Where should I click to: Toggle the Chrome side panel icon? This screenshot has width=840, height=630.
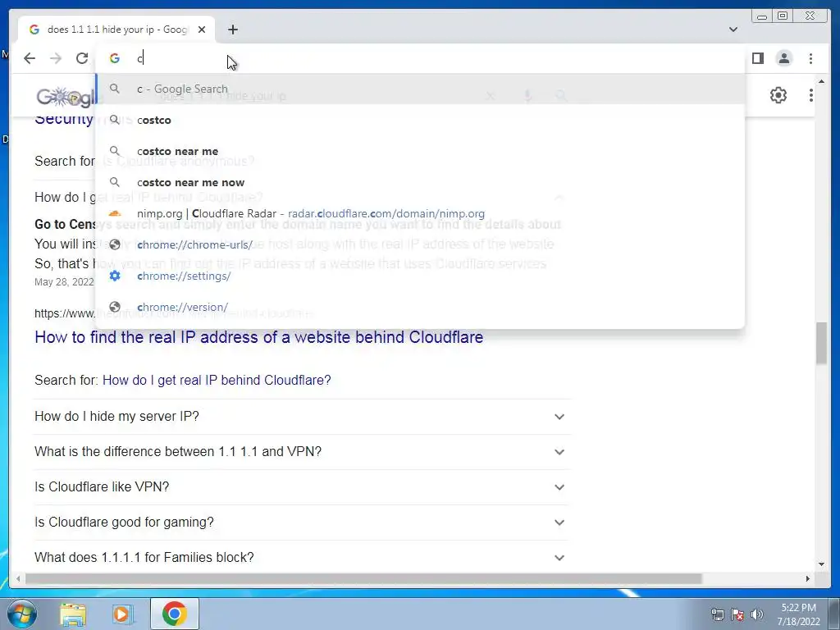(x=757, y=58)
